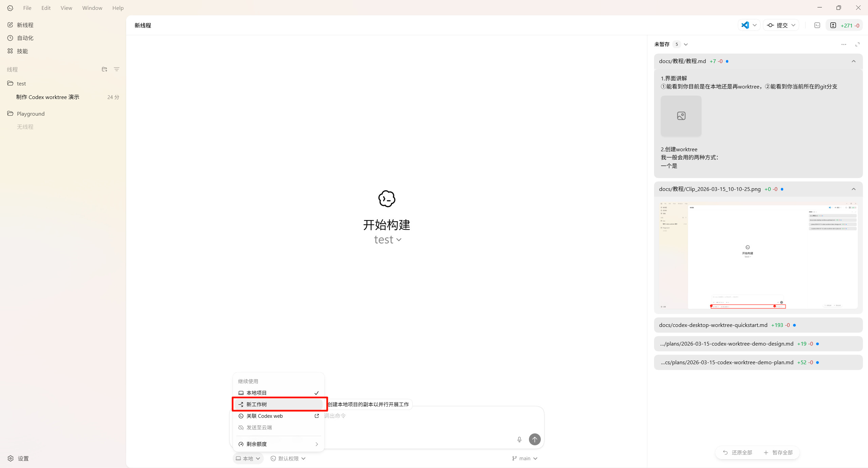Screen dimensions: 868x468
Task: Open codex-worktree-demo-design.md file row
Action: point(758,344)
